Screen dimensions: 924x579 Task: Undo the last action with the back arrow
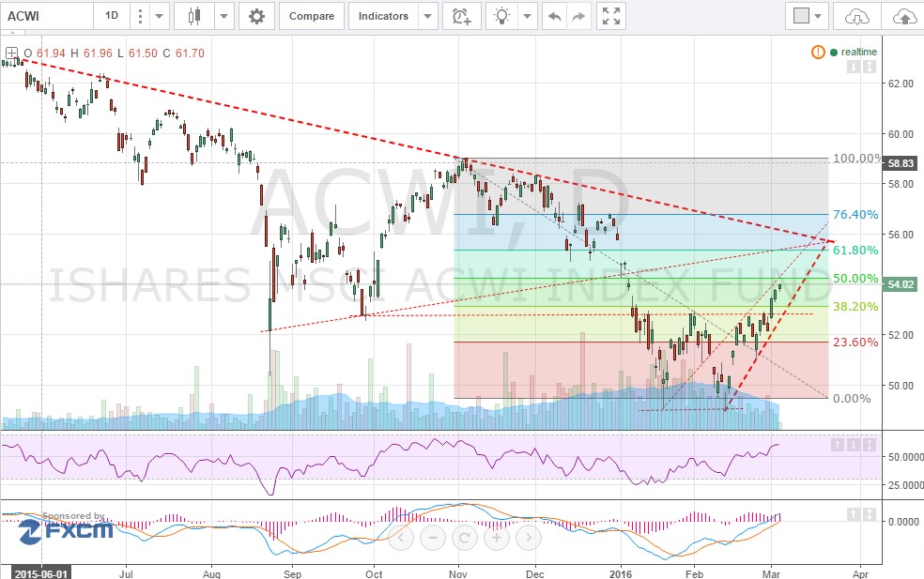[x=554, y=16]
